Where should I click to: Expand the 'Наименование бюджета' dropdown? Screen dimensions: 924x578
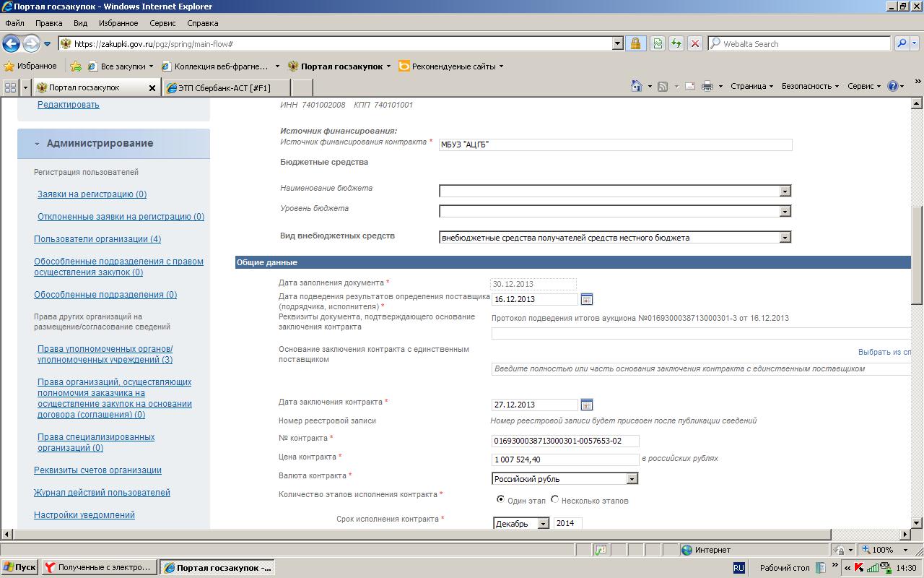point(785,191)
